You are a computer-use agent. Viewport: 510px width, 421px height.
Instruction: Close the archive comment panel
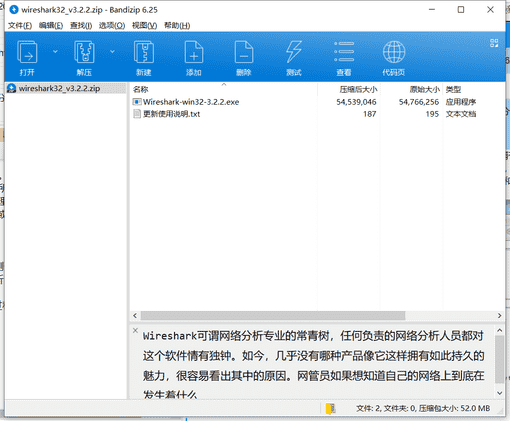click(x=135, y=330)
